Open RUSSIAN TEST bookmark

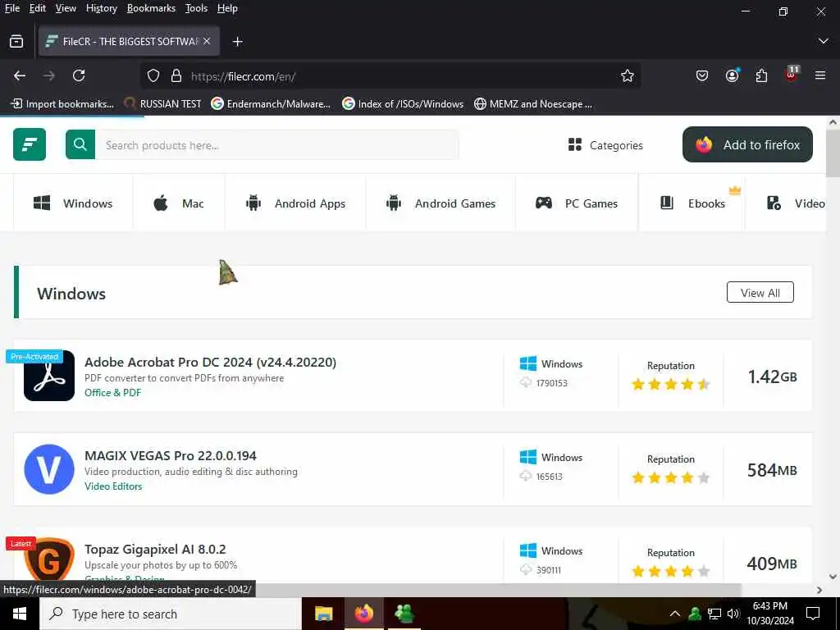pos(163,104)
